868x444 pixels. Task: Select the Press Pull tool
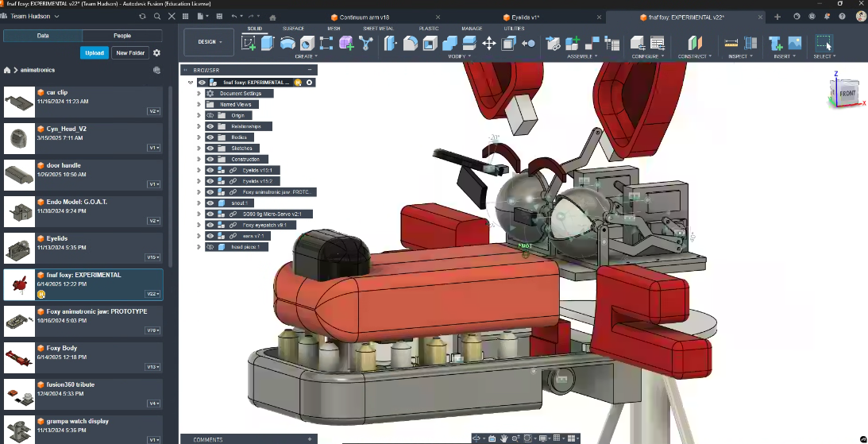(x=391, y=43)
